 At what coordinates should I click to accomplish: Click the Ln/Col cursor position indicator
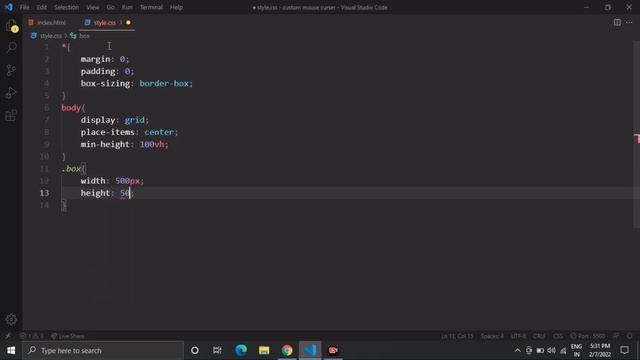457,336
